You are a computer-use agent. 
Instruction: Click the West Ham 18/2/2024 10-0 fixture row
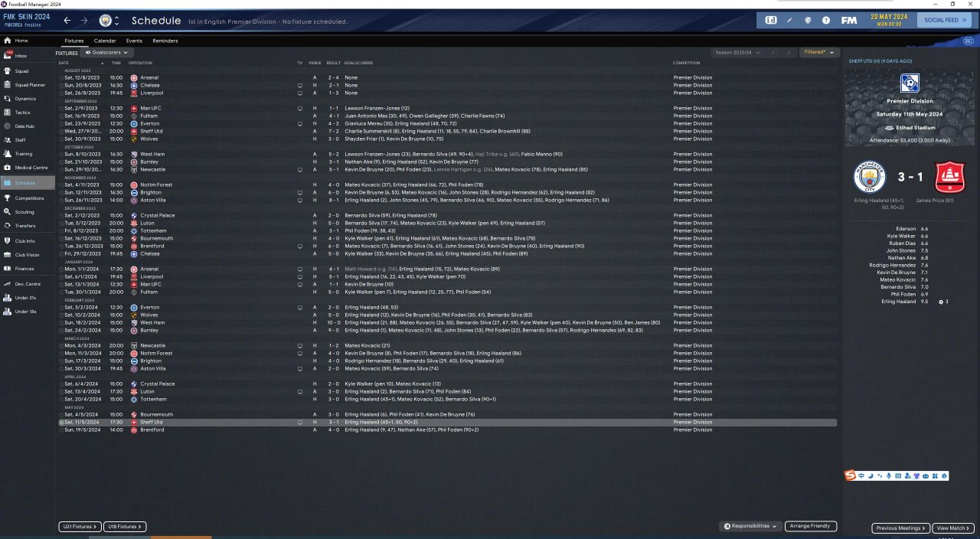448,322
